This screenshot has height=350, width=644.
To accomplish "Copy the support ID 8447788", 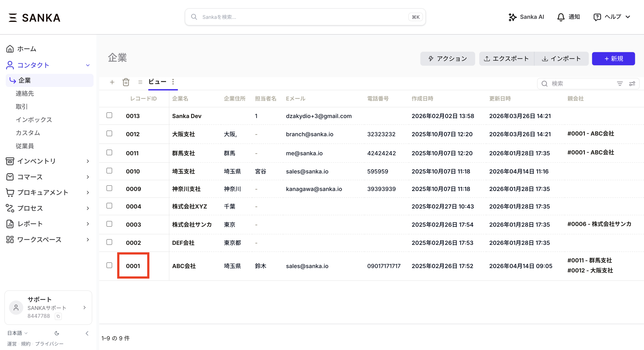I will coord(58,316).
